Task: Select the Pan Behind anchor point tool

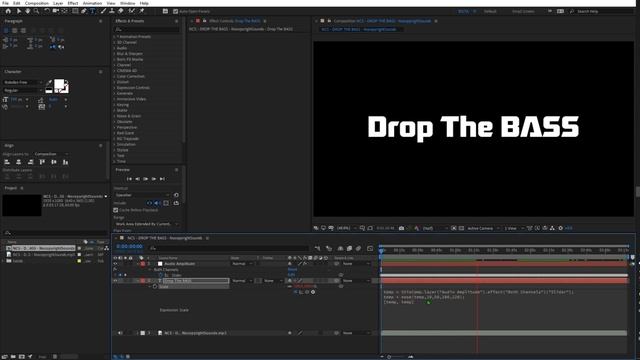Action: pyautogui.click(x=64, y=11)
